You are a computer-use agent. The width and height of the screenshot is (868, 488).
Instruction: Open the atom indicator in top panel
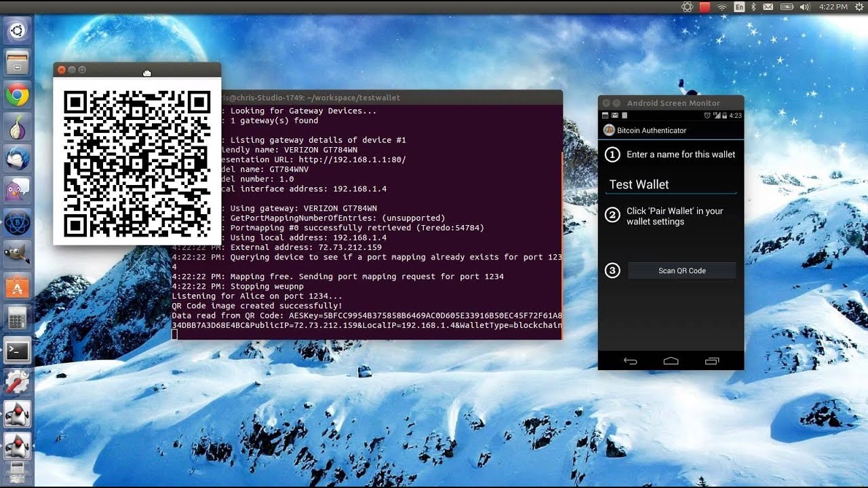point(687,7)
